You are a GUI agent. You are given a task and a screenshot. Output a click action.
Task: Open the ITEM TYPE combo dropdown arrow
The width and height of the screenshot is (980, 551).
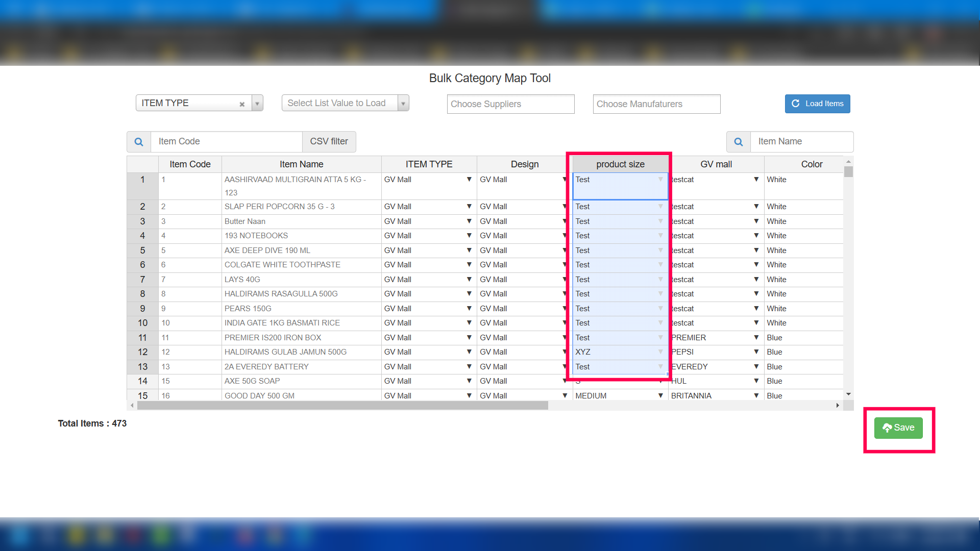tap(257, 104)
